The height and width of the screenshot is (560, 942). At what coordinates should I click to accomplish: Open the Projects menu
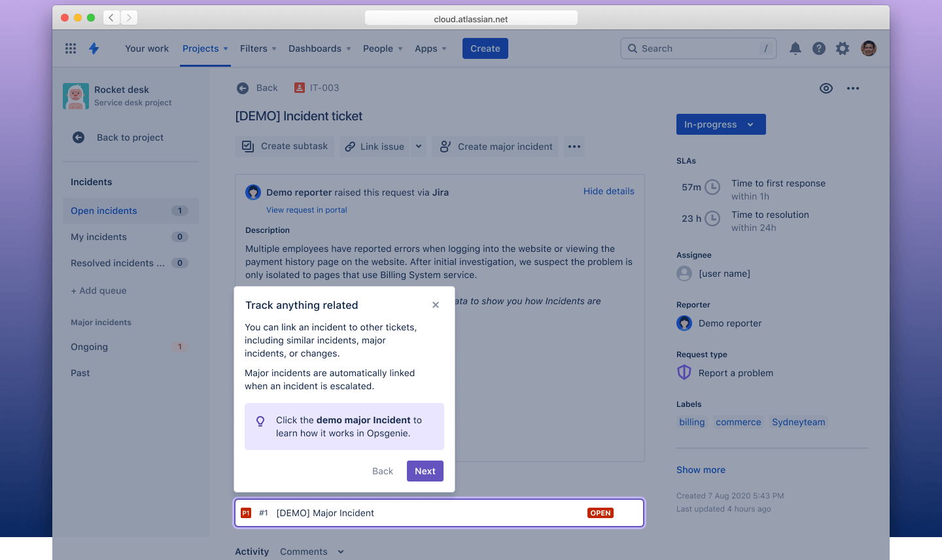point(201,48)
